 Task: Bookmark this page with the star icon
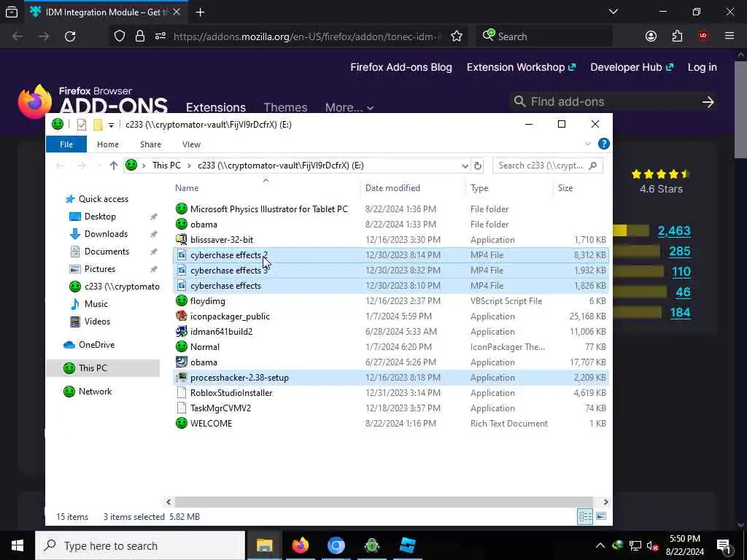457,36
